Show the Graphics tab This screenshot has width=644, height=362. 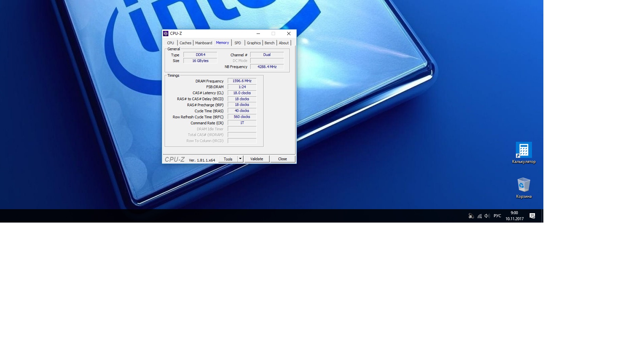(254, 43)
